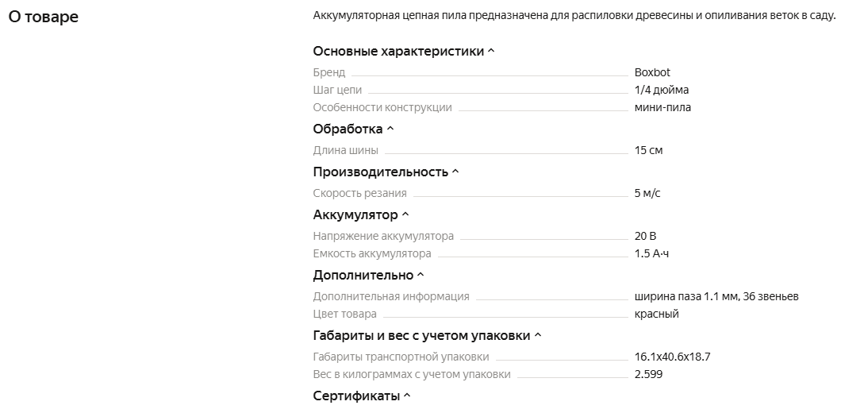The width and height of the screenshot is (868, 413).
Task: Click the product description about Аккумуляторная цепная пила
Action: tap(574, 15)
